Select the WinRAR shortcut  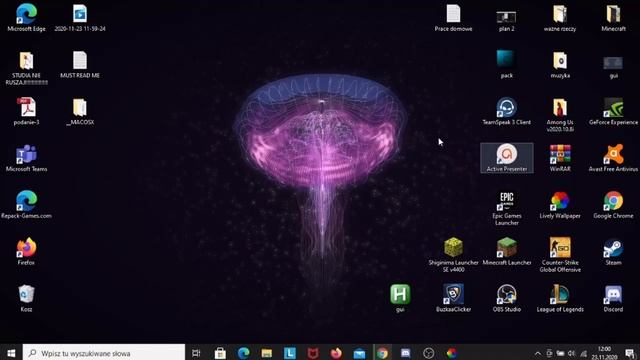(x=560, y=158)
